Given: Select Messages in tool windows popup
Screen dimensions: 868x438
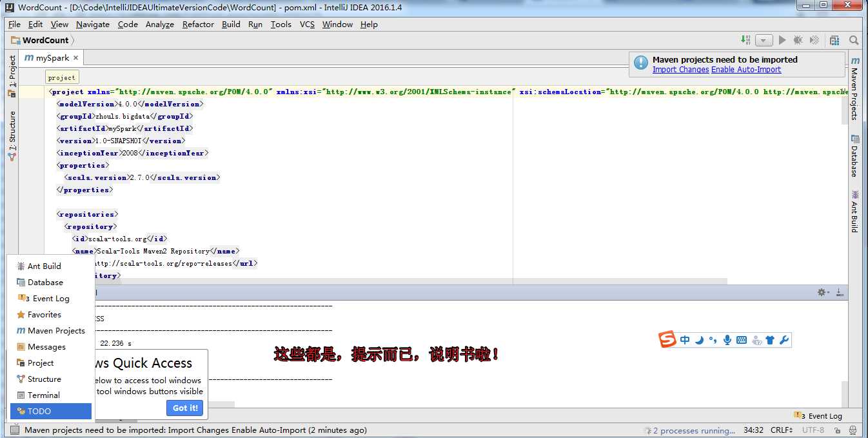Looking at the screenshot, I should click(x=50, y=346).
